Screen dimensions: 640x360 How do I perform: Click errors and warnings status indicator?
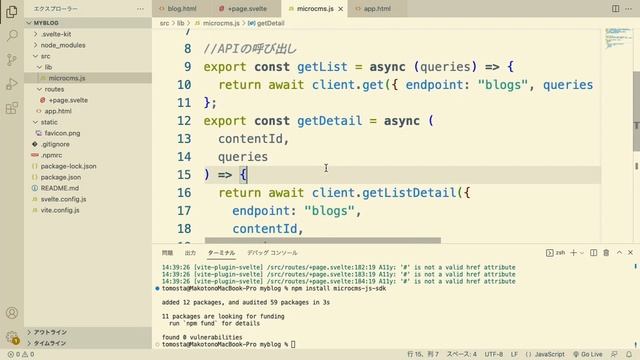20,354
